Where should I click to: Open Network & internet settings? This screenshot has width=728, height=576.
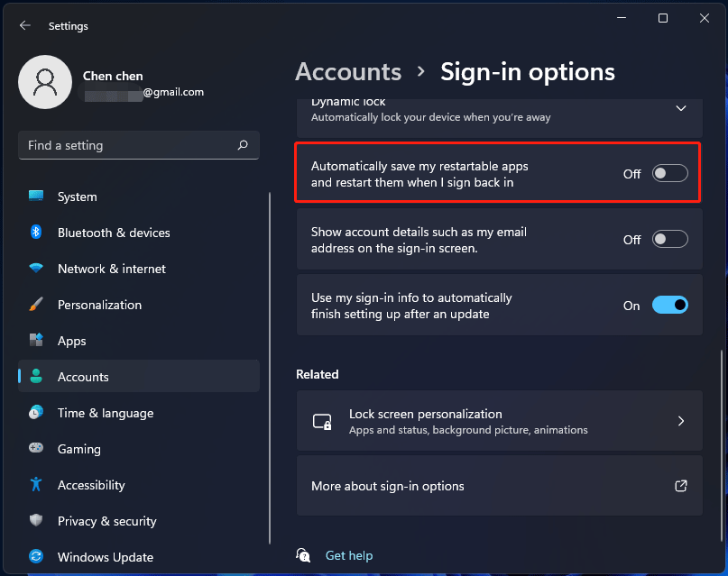point(112,269)
